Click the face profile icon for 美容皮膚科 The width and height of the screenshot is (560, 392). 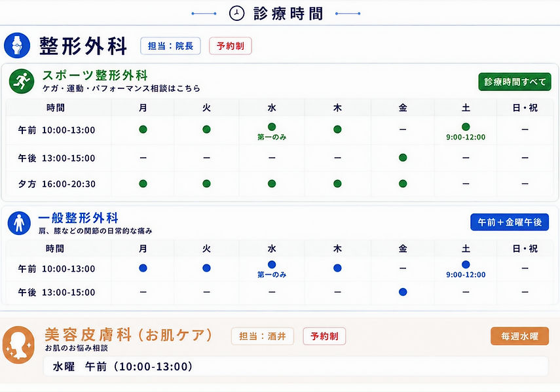pos(18,345)
